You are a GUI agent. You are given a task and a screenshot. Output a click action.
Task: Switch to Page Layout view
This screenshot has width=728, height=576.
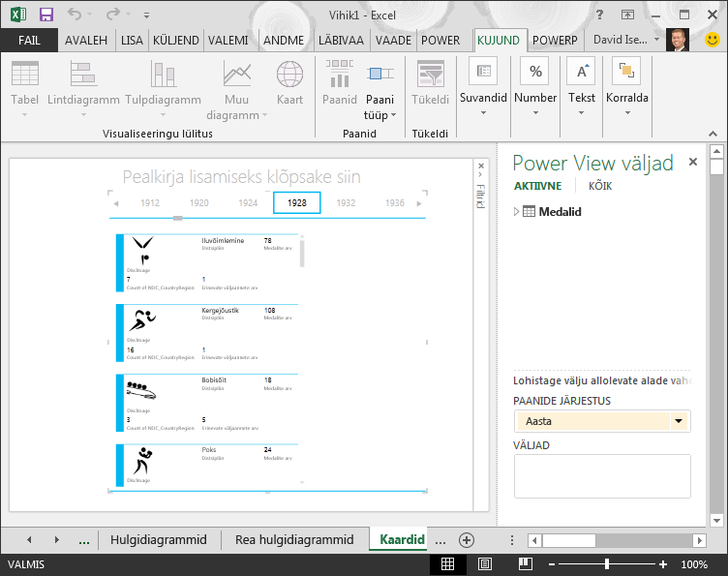tap(485, 564)
